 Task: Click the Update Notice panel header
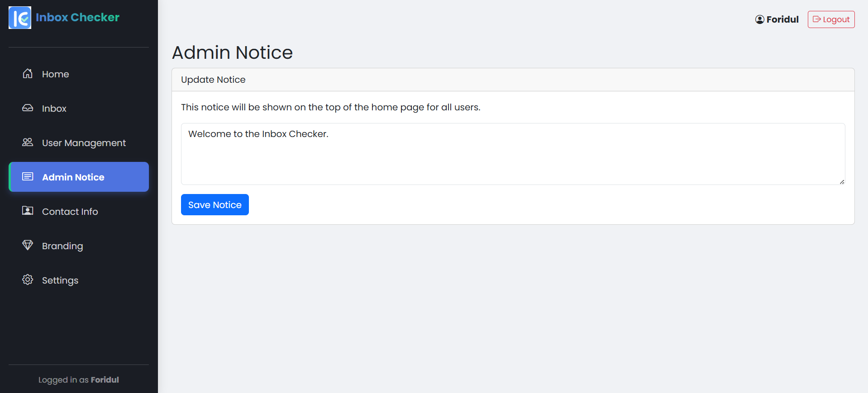pyautogui.click(x=213, y=80)
